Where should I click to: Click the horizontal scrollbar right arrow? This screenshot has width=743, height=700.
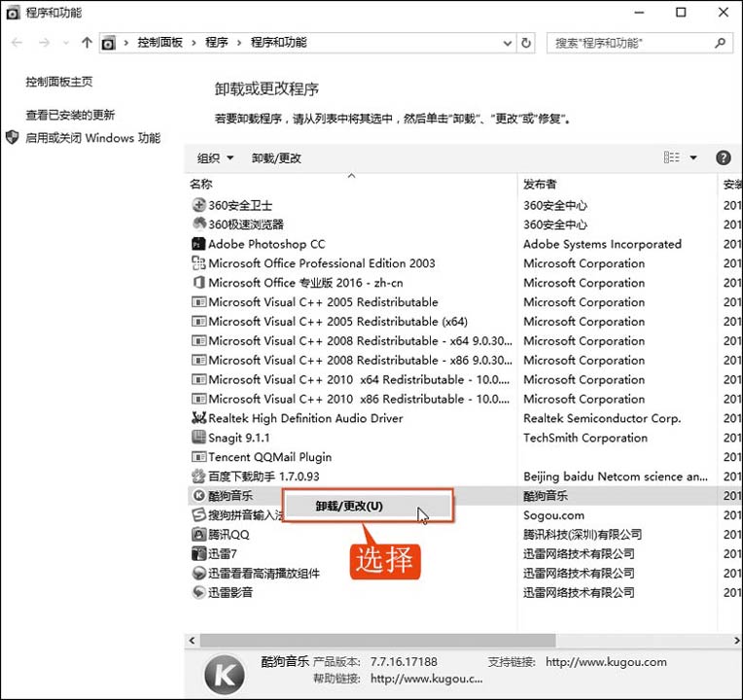(736, 641)
